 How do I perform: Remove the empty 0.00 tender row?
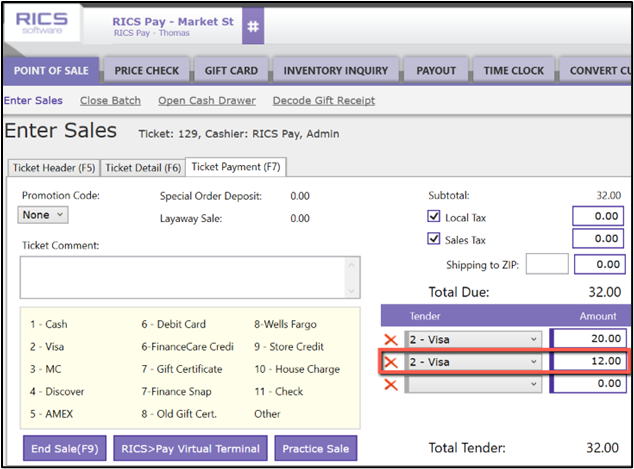[x=391, y=384]
